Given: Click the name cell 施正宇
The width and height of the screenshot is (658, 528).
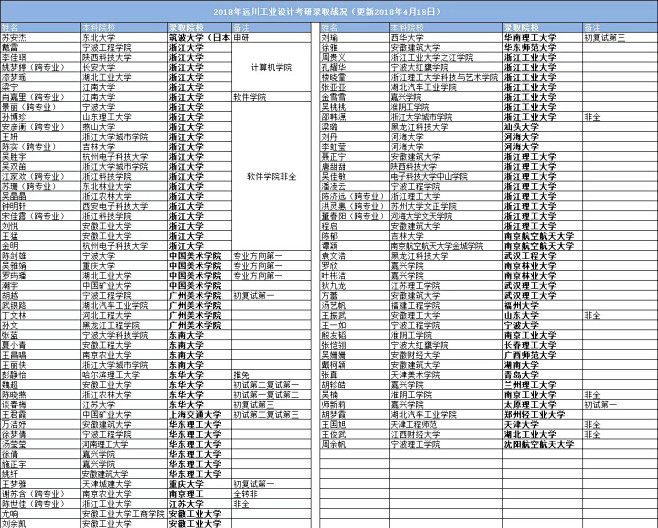Looking at the screenshot, I should point(41,464).
